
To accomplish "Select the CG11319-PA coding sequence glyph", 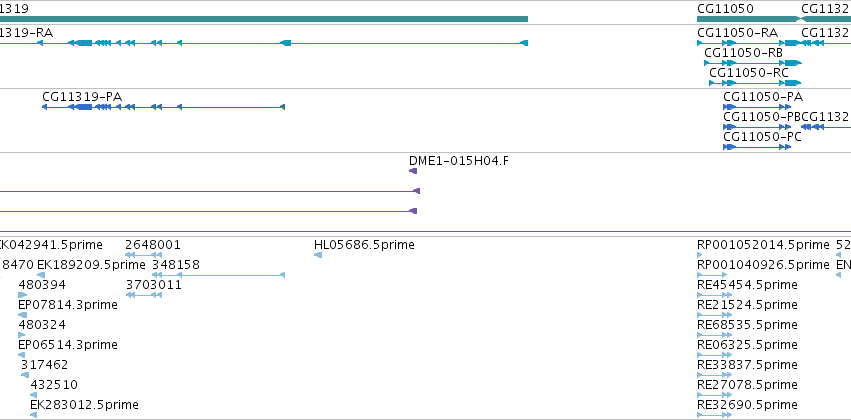I will point(163,107).
